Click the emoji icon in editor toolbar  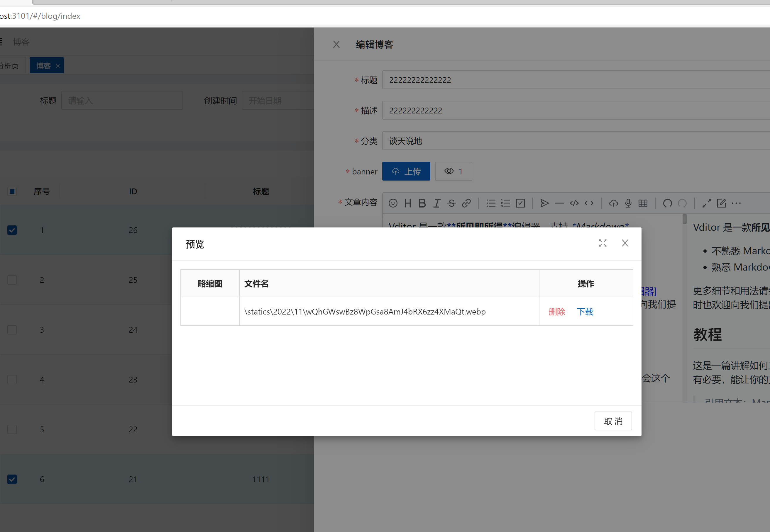point(393,203)
